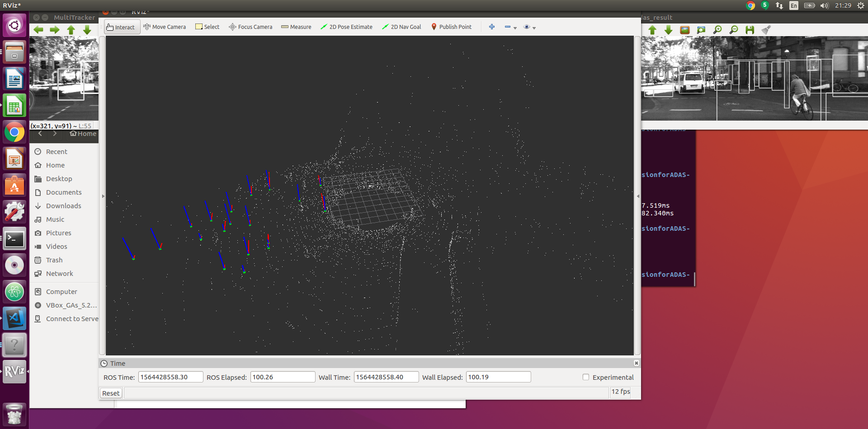Click the RViz launcher icon in the dock

(x=14, y=372)
